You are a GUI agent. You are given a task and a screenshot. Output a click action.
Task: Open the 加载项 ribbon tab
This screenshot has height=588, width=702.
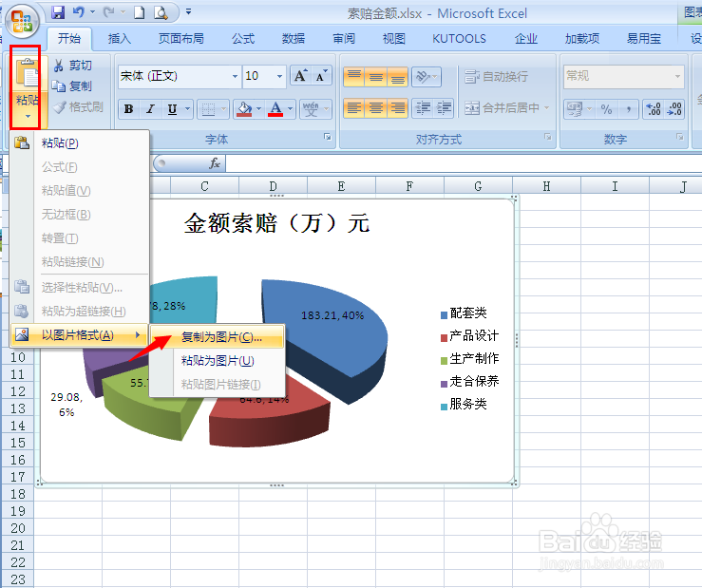pos(582,39)
